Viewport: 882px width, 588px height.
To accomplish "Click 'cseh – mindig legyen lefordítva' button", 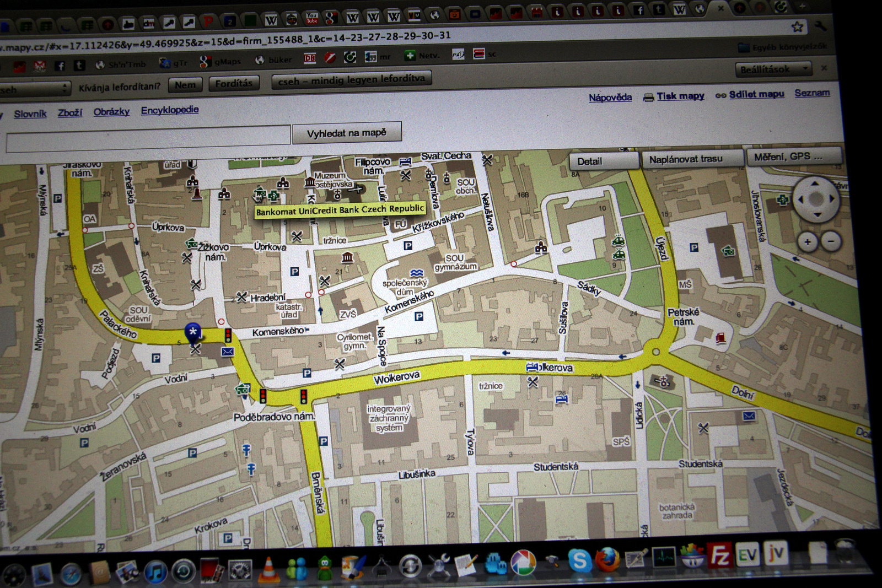I will (x=352, y=79).
